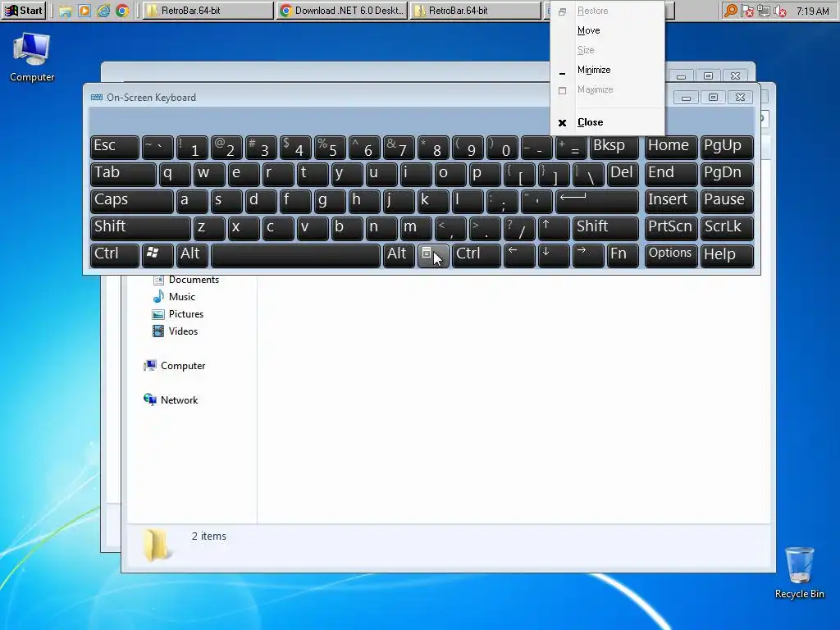Tap the left arrow key
Image resolution: width=840 pixels, height=630 pixels.
(x=519, y=255)
